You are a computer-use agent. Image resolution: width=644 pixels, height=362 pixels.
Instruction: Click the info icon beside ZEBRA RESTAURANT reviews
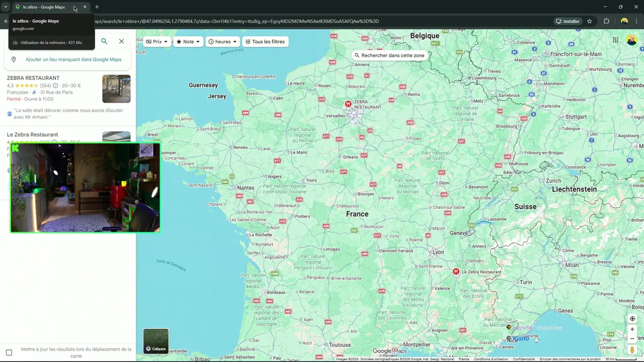point(55,85)
